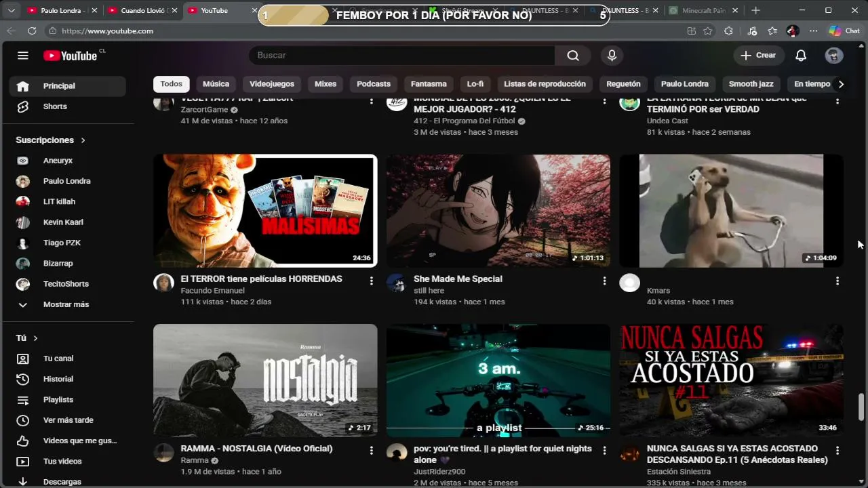The height and width of the screenshot is (488, 868).
Task: Open options menu for She Made Me Special
Action: coord(604,281)
